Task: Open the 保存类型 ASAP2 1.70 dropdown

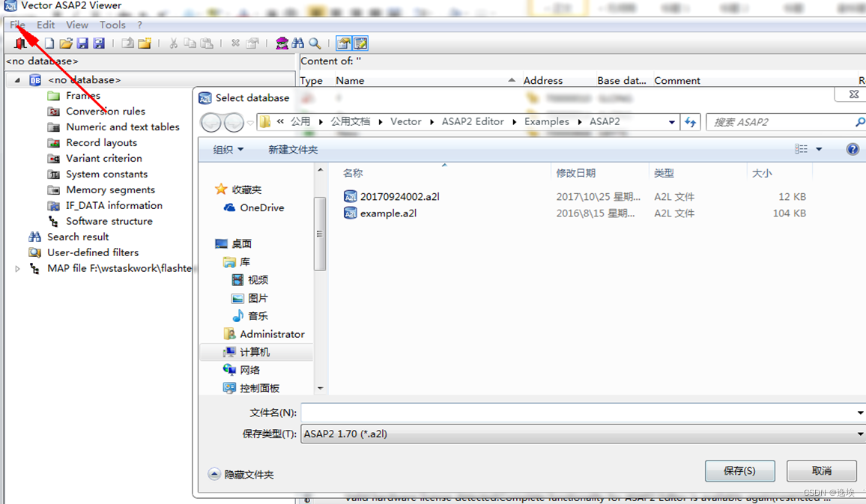Action: [583, 434]
